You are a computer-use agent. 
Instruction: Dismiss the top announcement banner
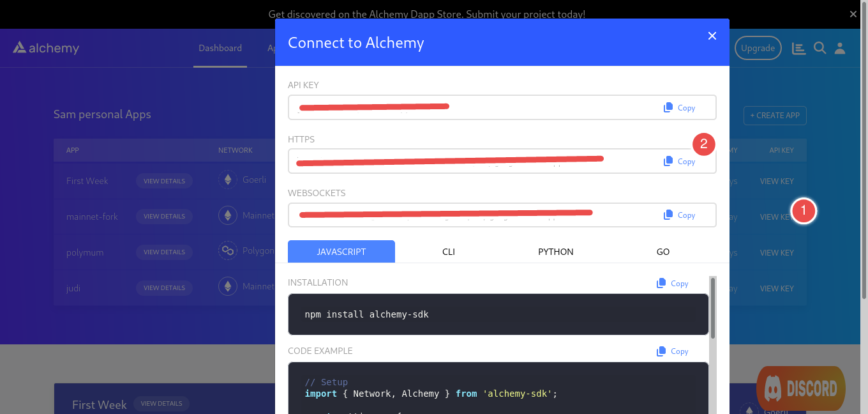point(853,14)
